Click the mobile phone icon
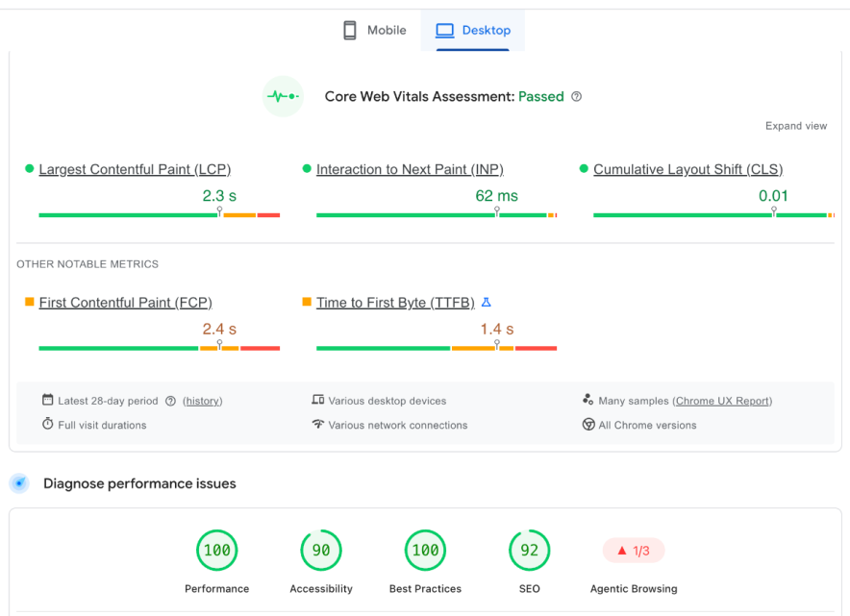Viewport: 850px width, 616px height. (x=350, y=31)
